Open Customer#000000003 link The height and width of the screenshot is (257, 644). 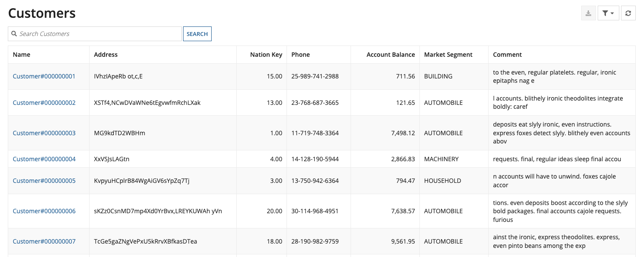(x=44, y=133)
